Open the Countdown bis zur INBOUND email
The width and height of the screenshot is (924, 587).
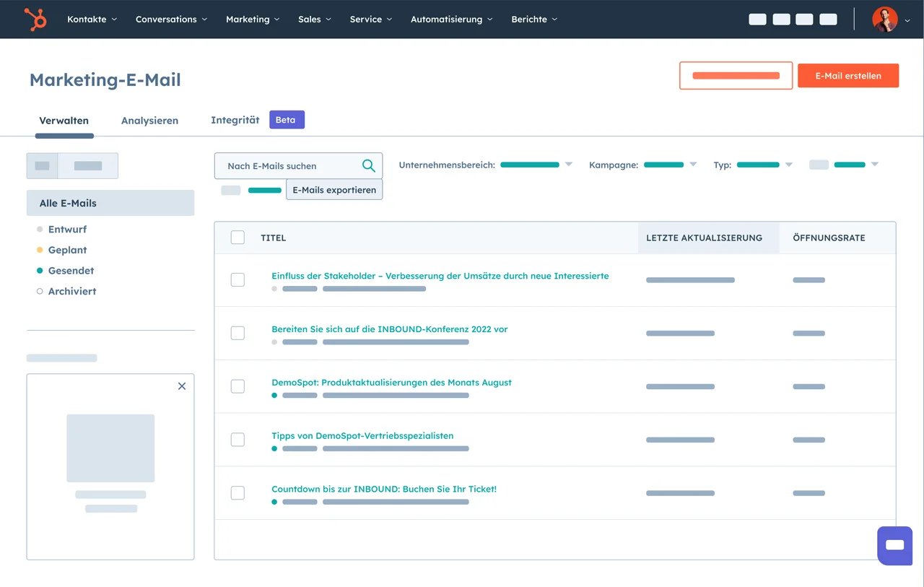pyautogui.click(x=383, y=489)
